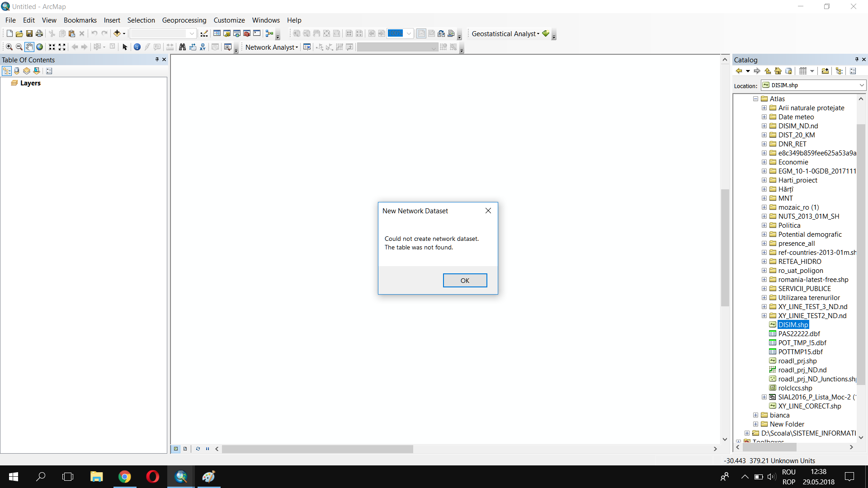Viewport: 868px width, 488px height.
Task: Expand the Economie folder
Action: click(764, 162)
